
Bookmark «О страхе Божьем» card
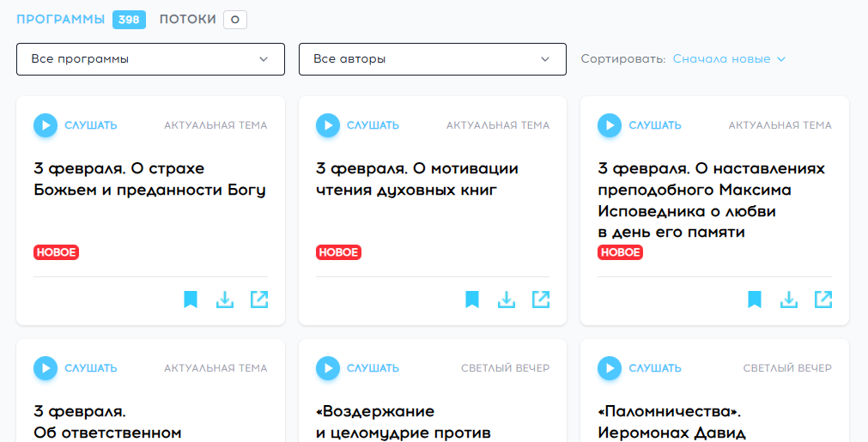[191, 300]
